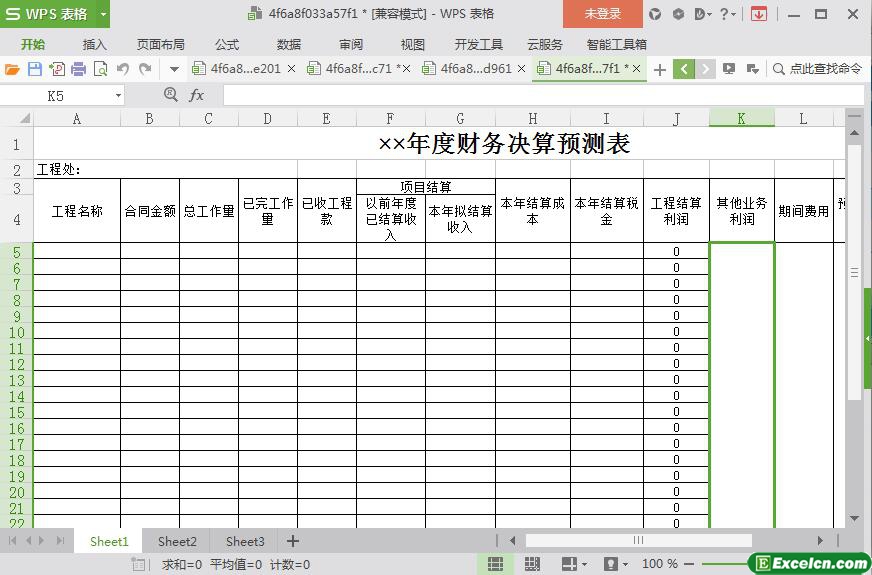Select the 工程名称 header cell

pos(77,211)
